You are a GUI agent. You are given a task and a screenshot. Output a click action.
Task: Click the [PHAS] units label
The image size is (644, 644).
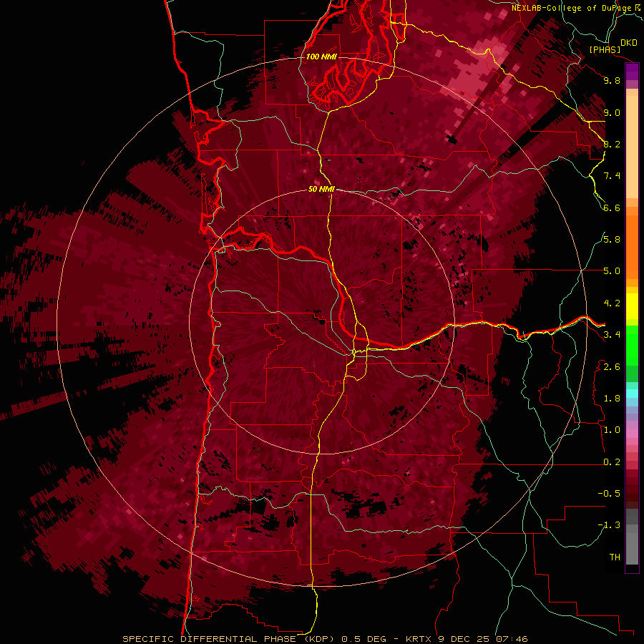click(605, 49)
